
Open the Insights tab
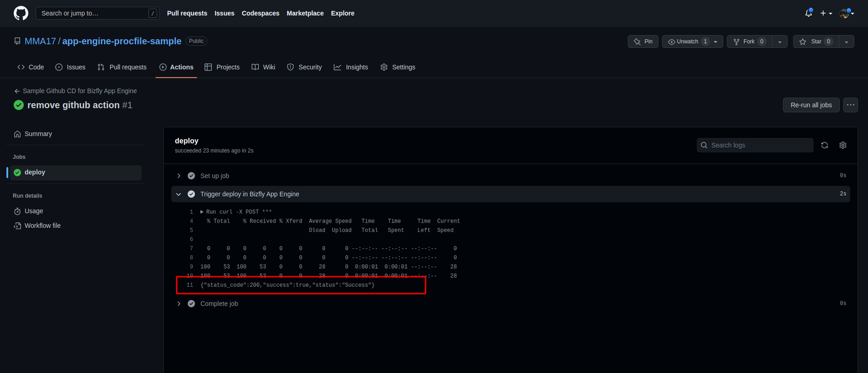351,67
